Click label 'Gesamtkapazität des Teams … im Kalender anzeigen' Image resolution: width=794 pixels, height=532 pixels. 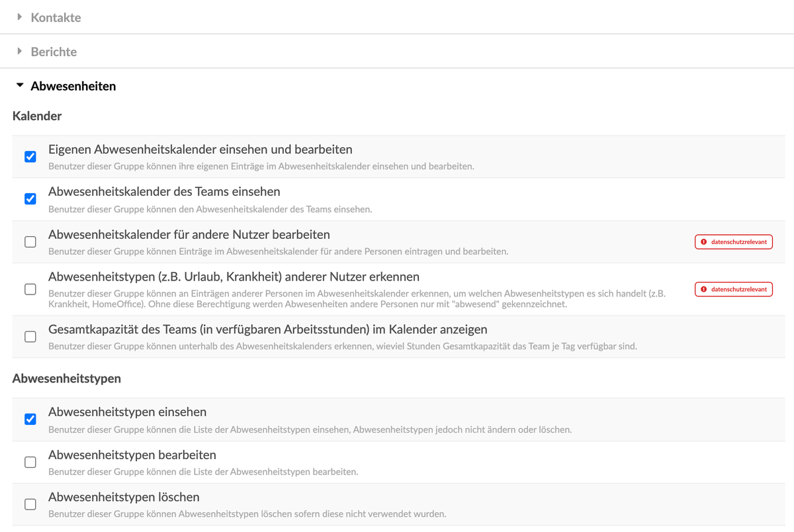pos(268,330)
